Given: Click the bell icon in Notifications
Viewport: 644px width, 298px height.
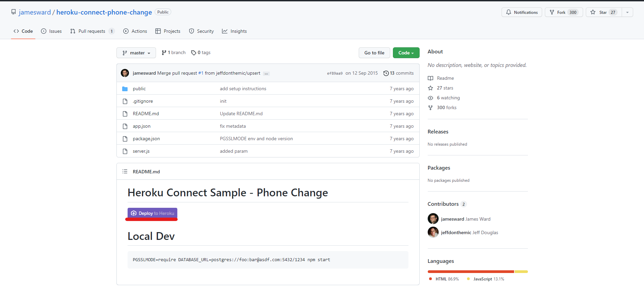Looking at the screenshot, I should point(509,12).
